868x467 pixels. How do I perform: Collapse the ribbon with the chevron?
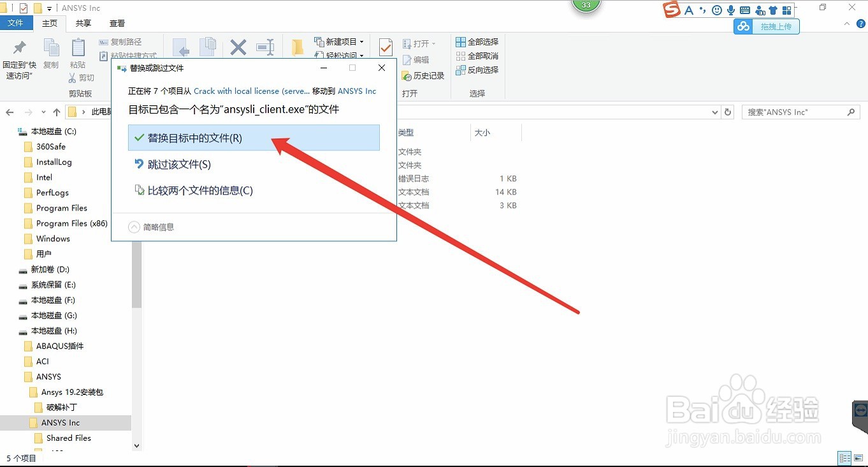[847, 24]
